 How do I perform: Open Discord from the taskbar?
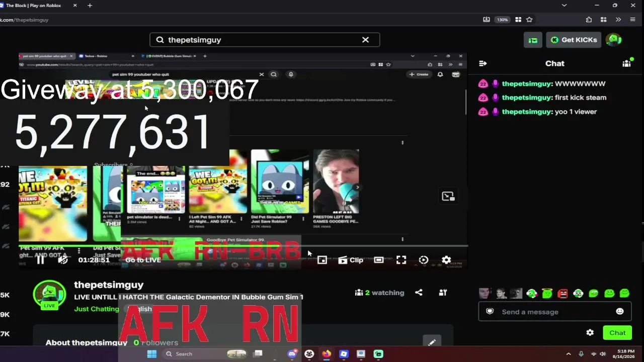tap(292, 354)
